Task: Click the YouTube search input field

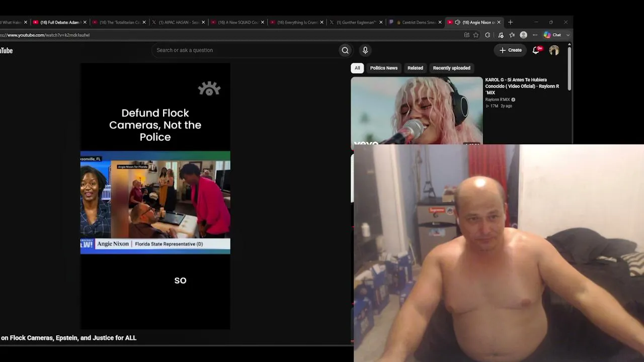Action: (246, 50)
